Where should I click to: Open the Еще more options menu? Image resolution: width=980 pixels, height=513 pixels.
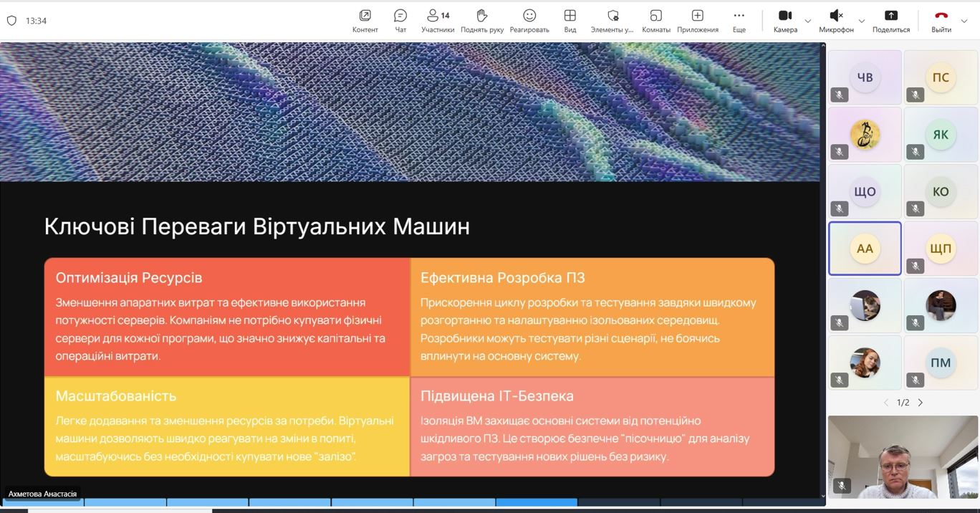point(739,20)
